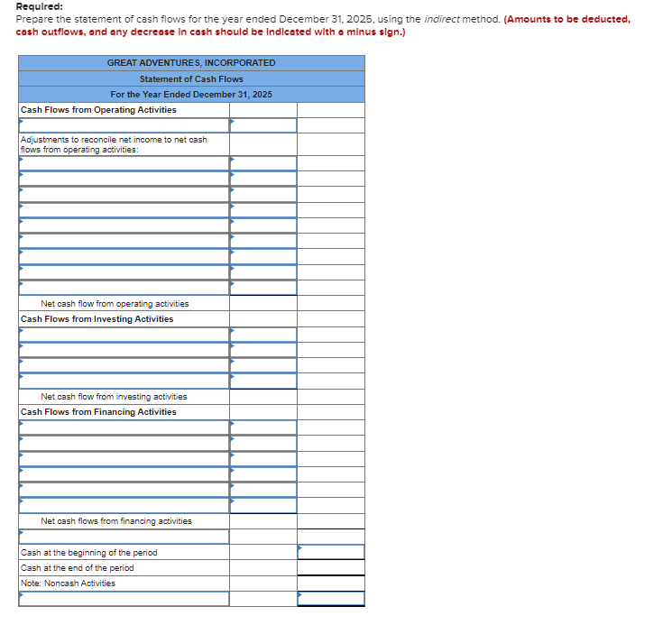Click the Net cash flow from investing activities total cell
The width and height of the screenshot is (672, 634).
click(331, 397)
